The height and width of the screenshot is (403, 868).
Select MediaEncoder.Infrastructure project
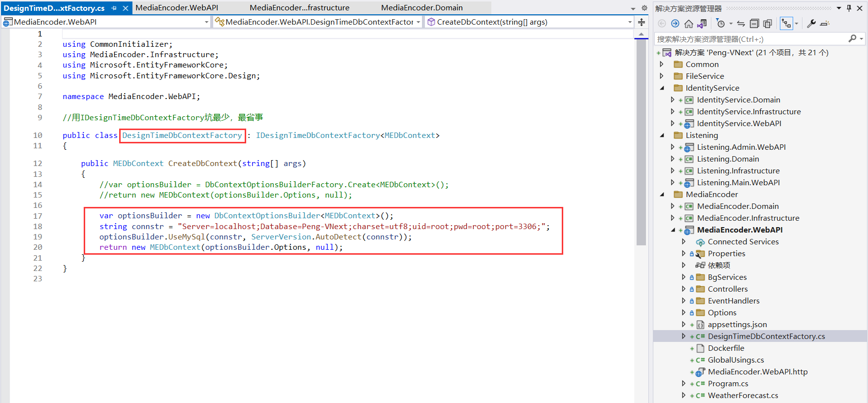point(748,218)
